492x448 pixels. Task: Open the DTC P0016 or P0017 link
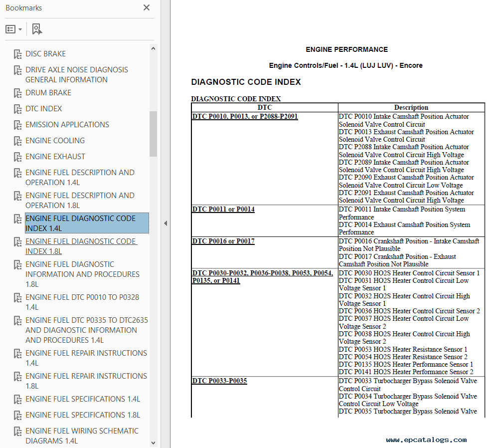coord(223,241)
